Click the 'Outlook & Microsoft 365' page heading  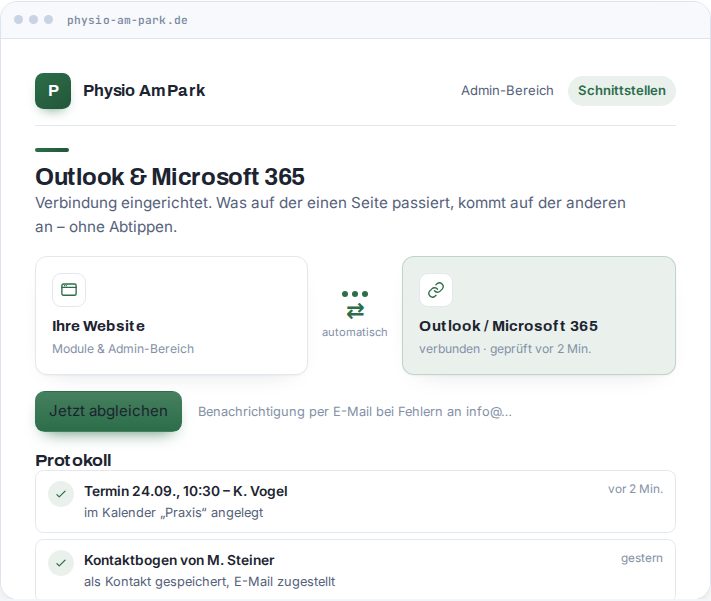[x=170, y=177]
